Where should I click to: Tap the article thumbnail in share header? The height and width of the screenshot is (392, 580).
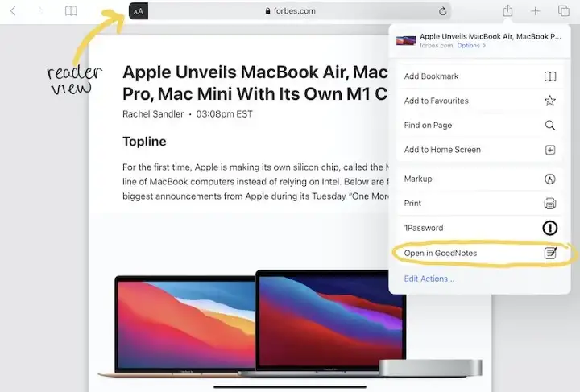(x=406, y=40)
